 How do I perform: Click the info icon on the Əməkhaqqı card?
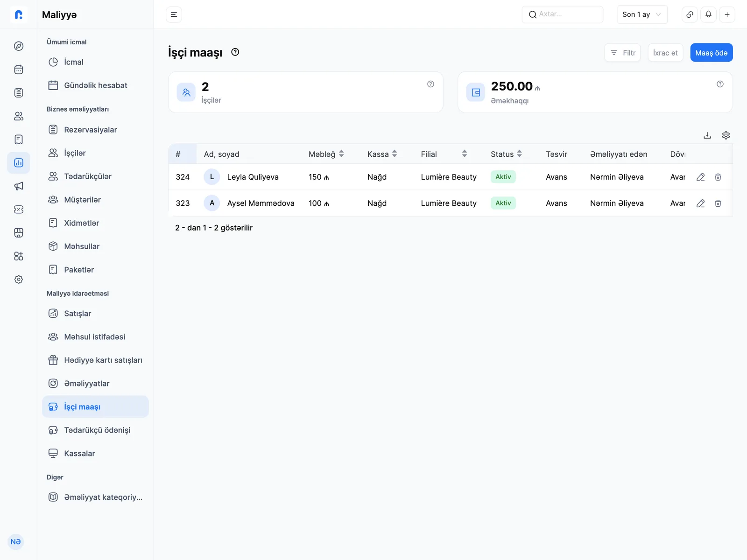(720, 84)
